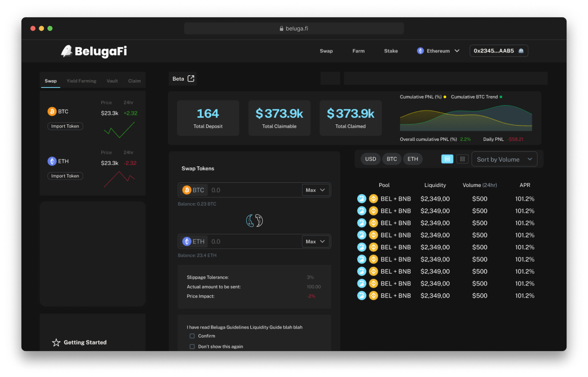This screenshot has height=377, width=588.
Task: Click the BTC coin icon in the sidebar
Action: [52, 111]
